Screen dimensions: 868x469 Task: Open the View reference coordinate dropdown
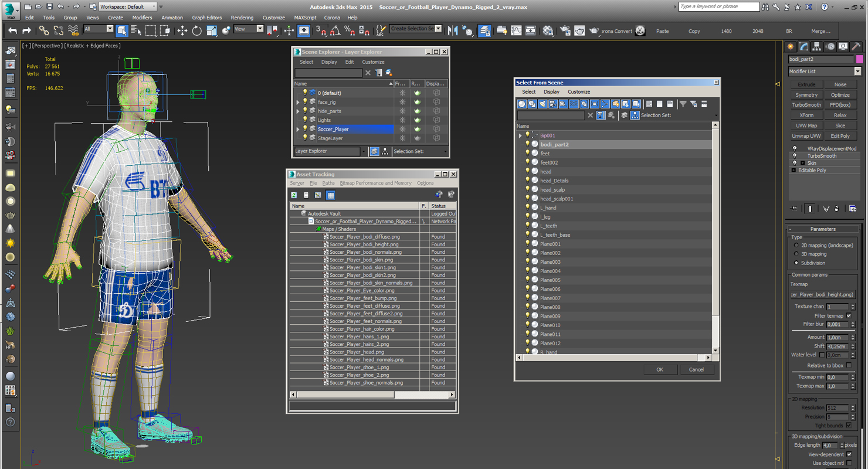pyautogui.click(x=249, y=29)
